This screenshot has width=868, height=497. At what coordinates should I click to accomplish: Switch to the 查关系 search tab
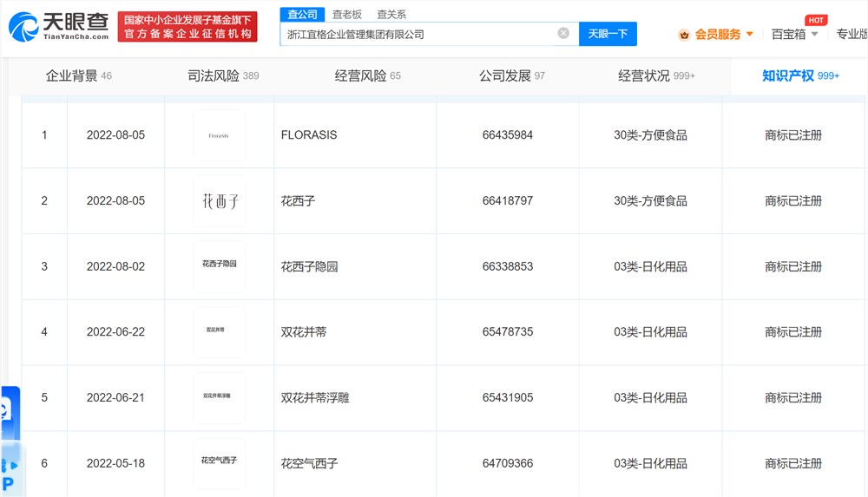(x=391, y=14)
